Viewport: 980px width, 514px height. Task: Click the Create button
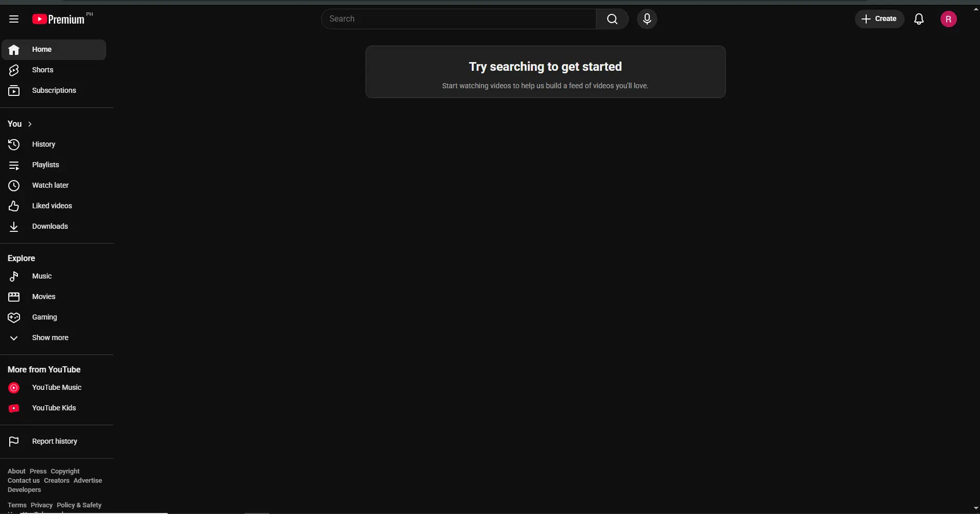(879, 19)
